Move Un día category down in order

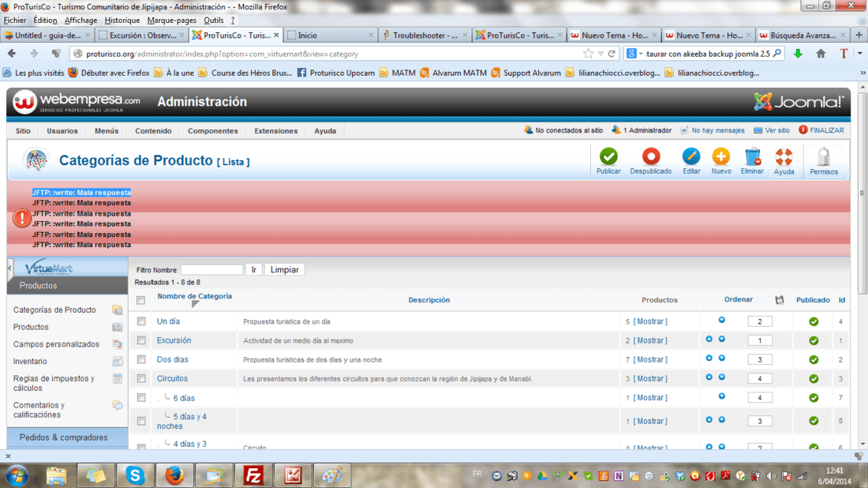(x=722, y=320)
